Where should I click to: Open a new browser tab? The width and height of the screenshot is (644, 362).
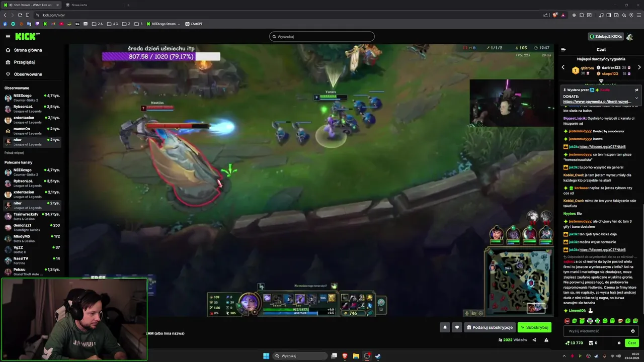[128, 5]
